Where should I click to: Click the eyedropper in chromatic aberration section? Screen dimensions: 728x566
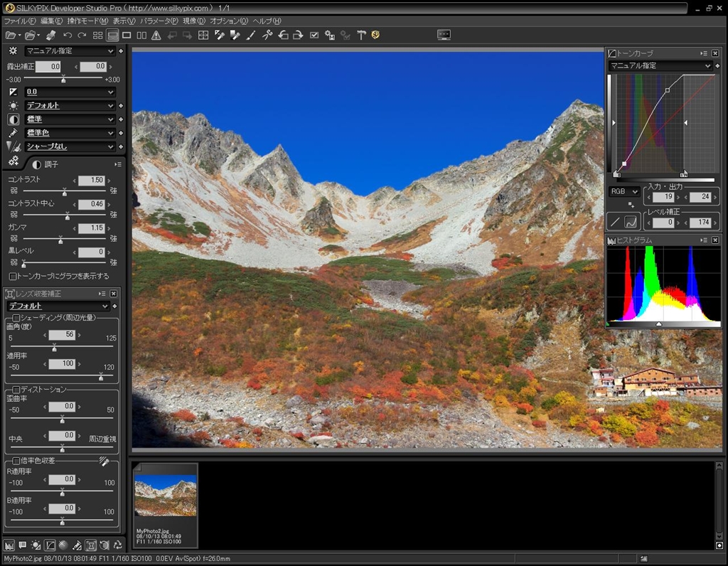[x=104, y=461]
